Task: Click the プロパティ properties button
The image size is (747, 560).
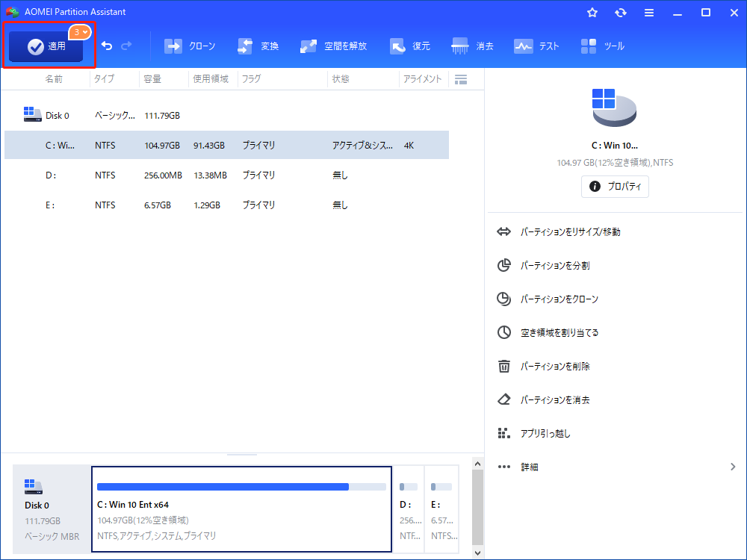Action: tap(615, 186)
